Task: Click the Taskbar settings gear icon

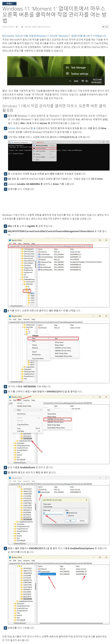Action: pos(67,73)
